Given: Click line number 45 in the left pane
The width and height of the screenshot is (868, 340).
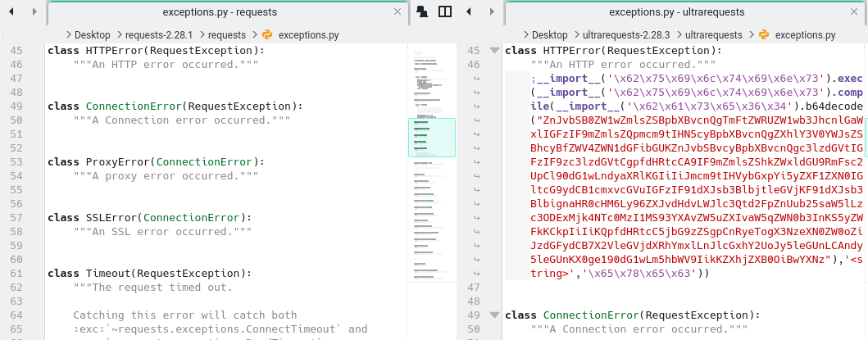Looking at the screenshot, I should 16,51.
